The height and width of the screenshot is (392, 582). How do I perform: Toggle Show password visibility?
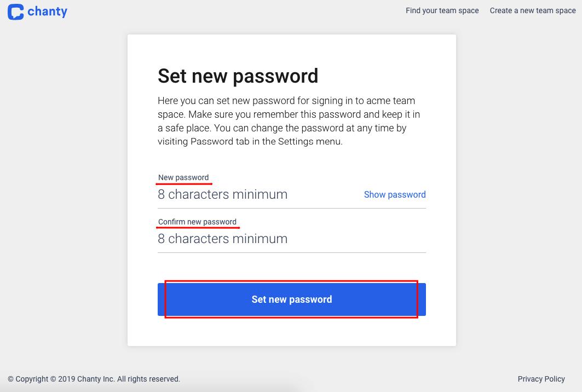click(395, 194)
